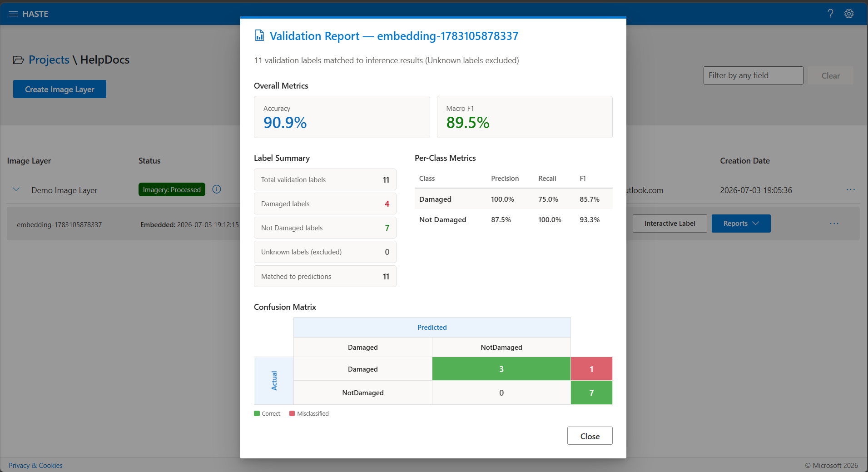Collapse the Demo Image Layer row chevron

[16, 189]
